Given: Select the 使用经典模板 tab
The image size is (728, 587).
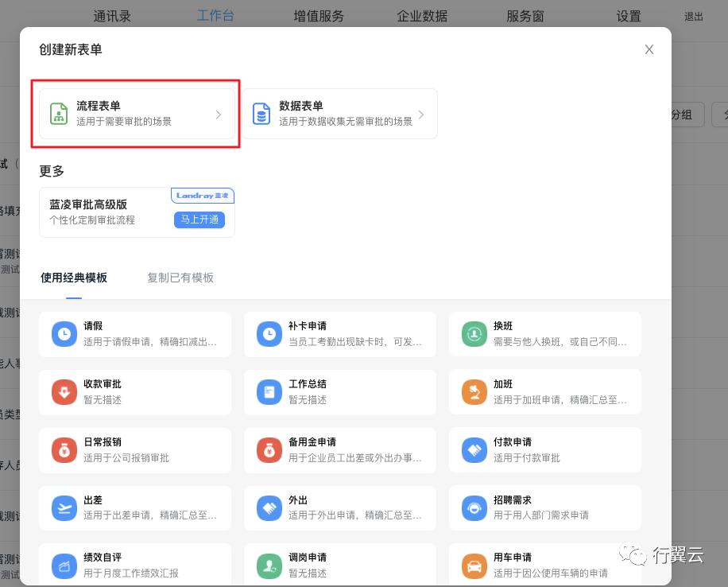Looking at the screenshot, I should click(x=74, y=278).
